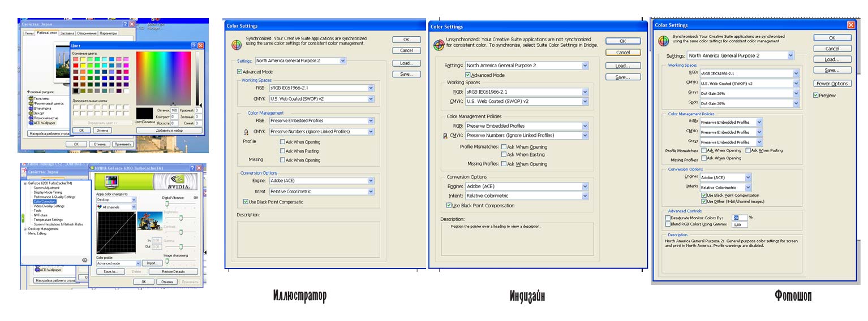Click Save As... button in NVIDIA window
The width and height of the screenshot is (868, 321).
pos(110,272)
